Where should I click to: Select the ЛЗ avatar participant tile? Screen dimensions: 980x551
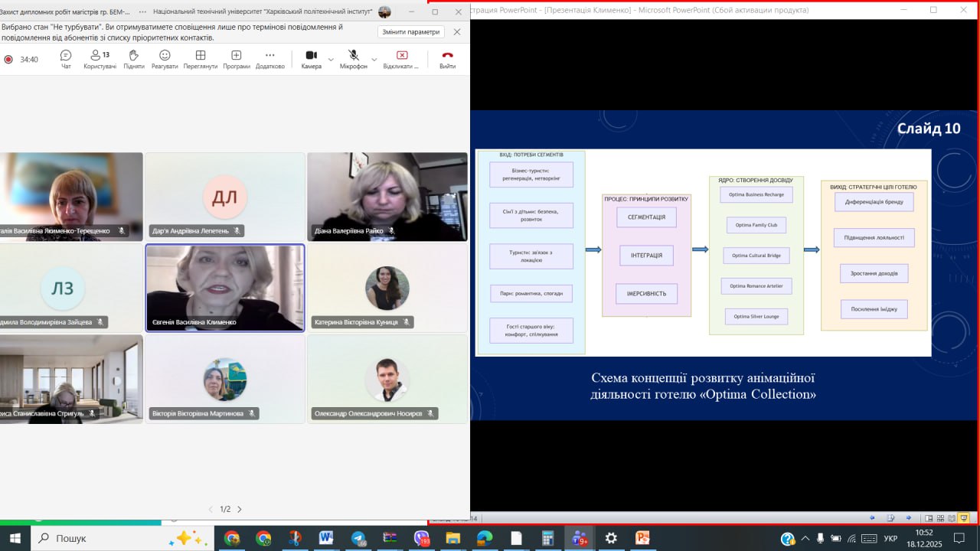pyautogui.click(x=71, y=288)
